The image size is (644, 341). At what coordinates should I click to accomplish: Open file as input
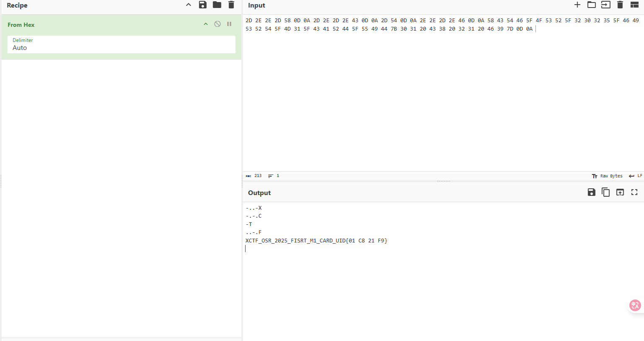point(606,5)
